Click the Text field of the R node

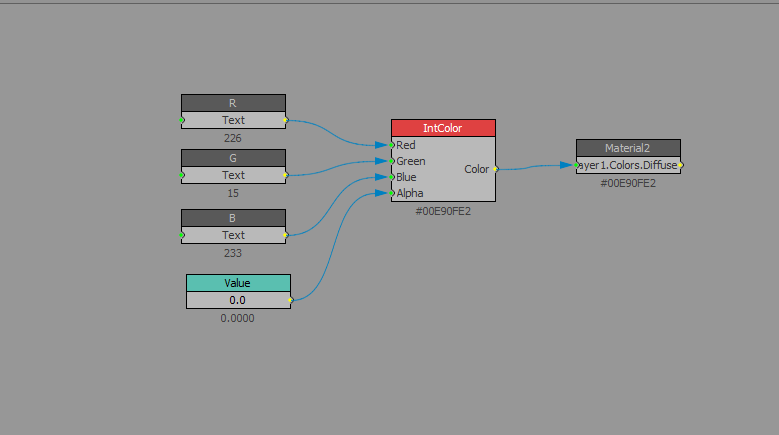pos(234,120)
